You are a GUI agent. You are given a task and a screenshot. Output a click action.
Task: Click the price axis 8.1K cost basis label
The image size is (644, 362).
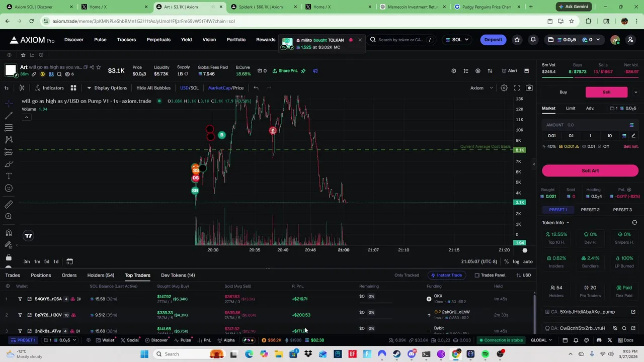[x=520, y=150]
